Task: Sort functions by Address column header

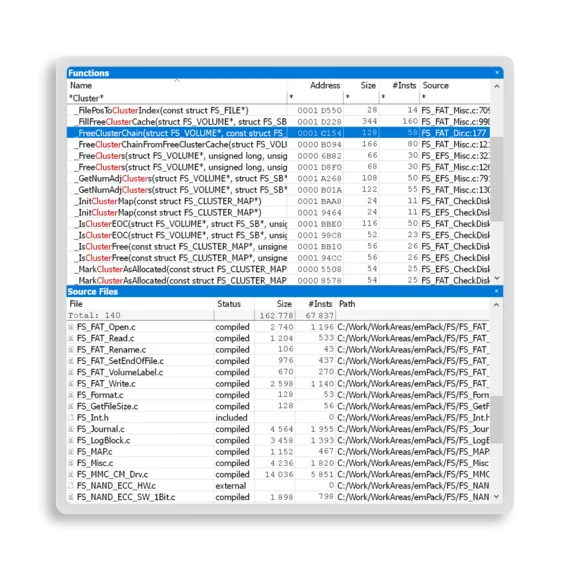Action: point(315,85)
